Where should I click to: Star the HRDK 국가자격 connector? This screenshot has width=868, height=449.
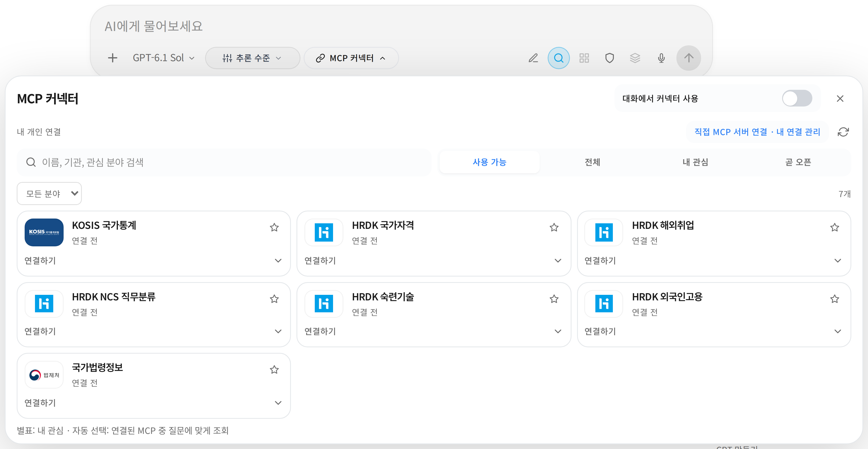[554, 227]
